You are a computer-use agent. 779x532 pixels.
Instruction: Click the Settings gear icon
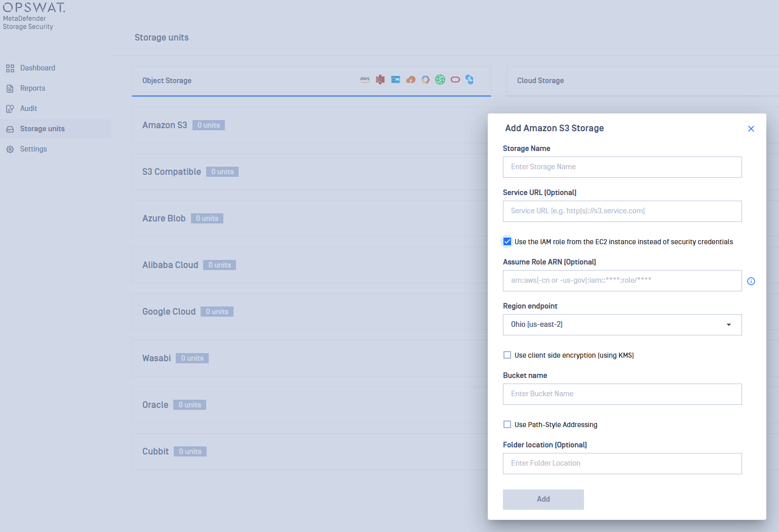tap(10, 149)
